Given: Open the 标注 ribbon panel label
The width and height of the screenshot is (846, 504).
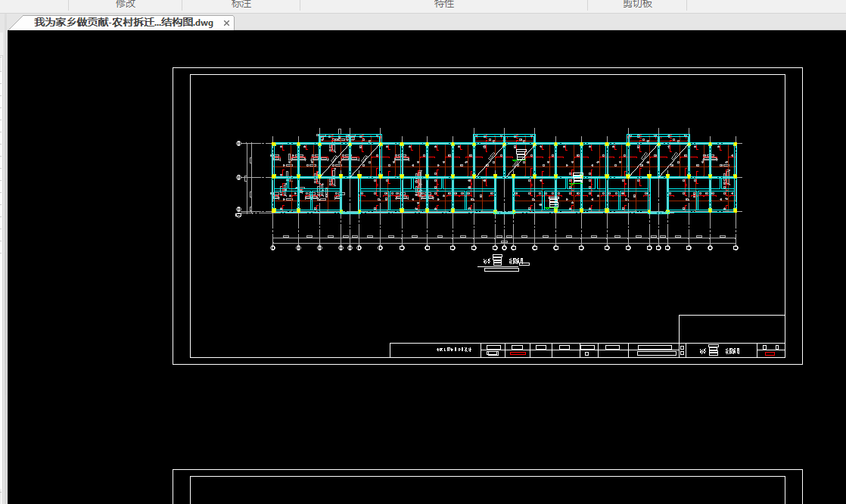Looking at the screenshot, I should tap(241, 5).
